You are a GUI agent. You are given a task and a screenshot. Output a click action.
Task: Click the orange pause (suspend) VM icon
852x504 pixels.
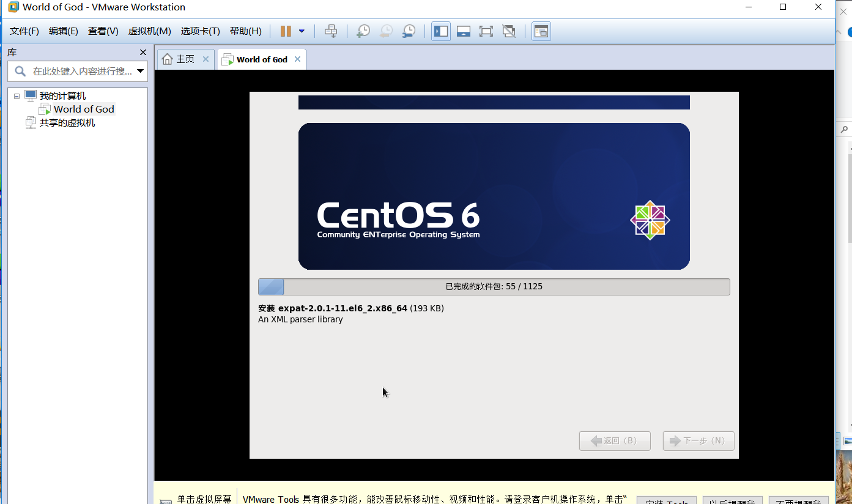click(286, 31)
